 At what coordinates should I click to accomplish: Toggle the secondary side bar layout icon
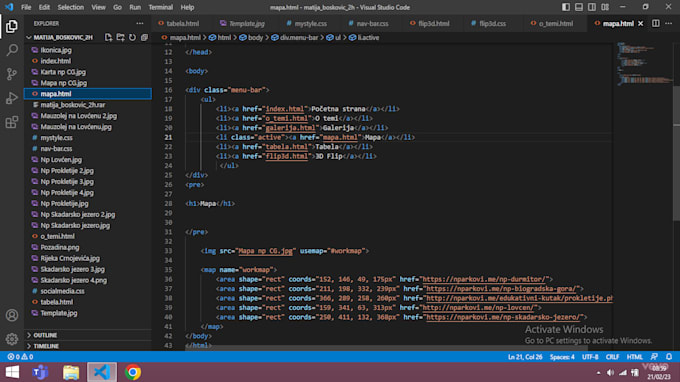pyautogui.click(x=592, y=7)
